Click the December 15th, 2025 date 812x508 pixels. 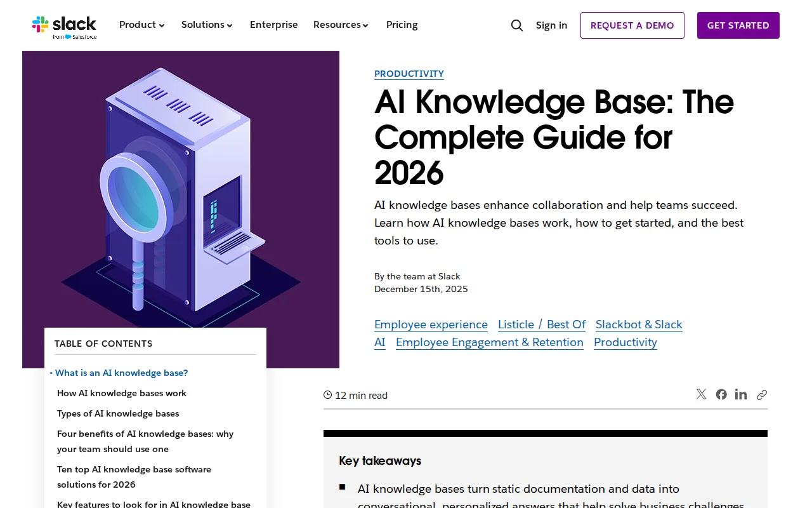point(421,289)
